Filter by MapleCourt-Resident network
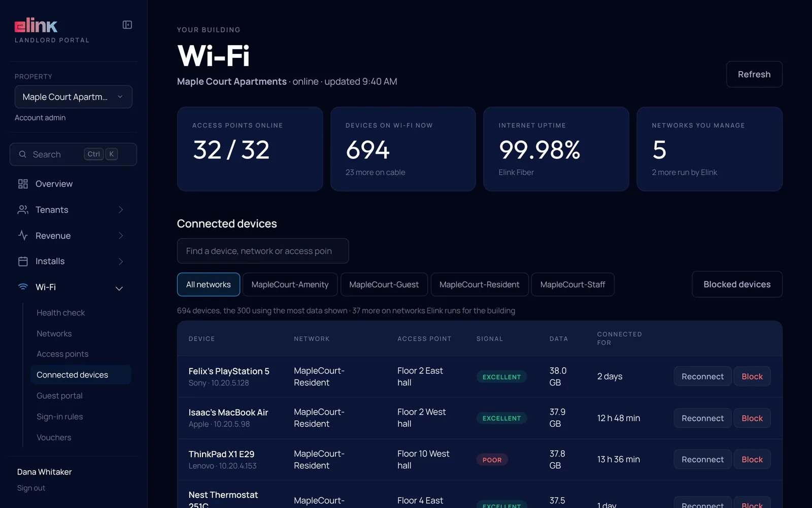 [x=480, y=284]
